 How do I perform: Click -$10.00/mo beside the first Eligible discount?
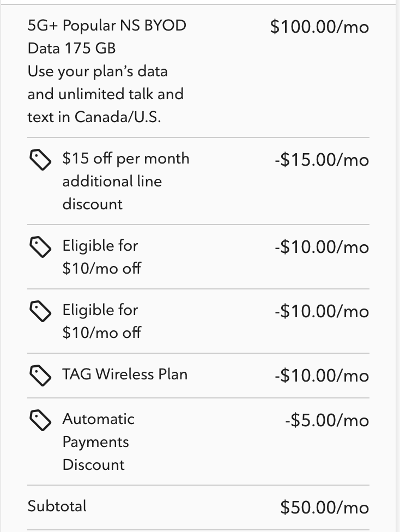(x=322, y=247)
